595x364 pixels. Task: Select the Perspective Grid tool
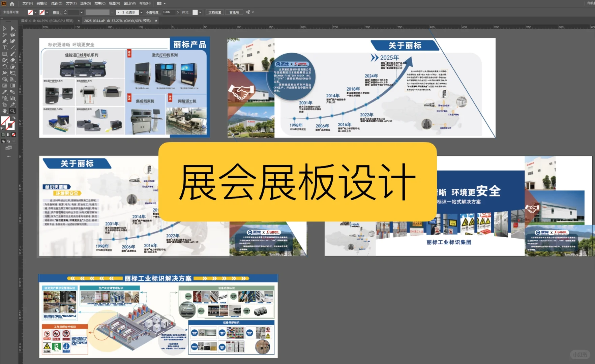click(x=13, y=79)
